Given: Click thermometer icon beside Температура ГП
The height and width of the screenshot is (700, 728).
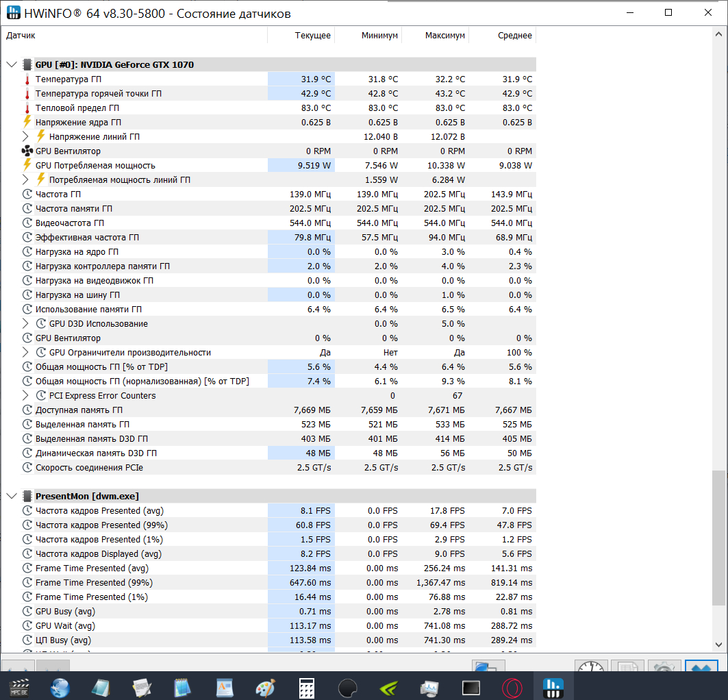Looking at the screenshot, I should click(x=27, y=79).
